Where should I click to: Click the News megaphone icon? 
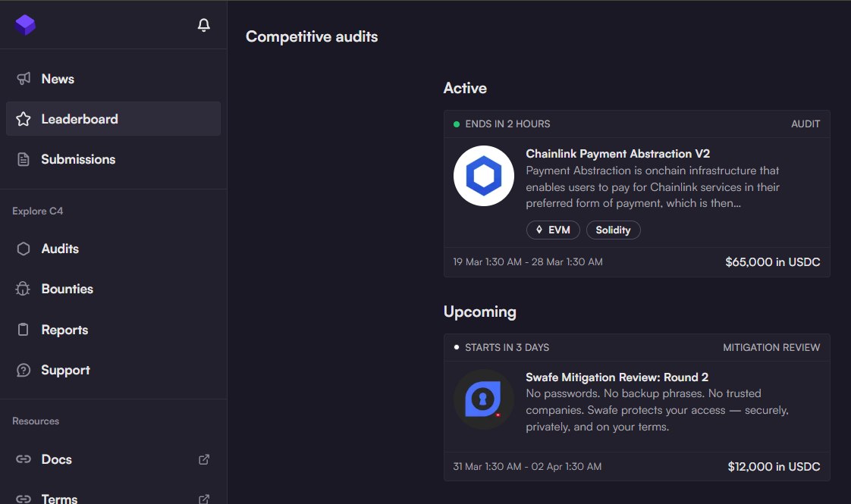(x=24, y=79)
